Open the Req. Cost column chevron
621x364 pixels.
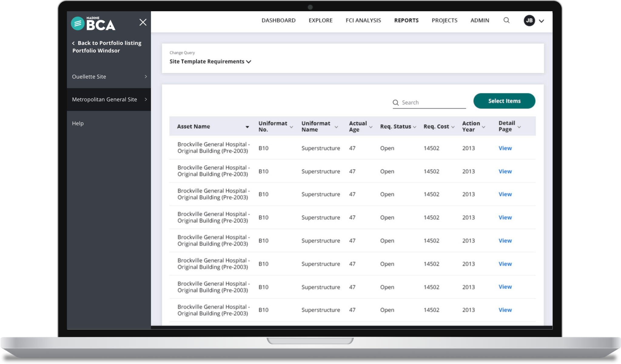pyautogui.click(x=453, y=127)
